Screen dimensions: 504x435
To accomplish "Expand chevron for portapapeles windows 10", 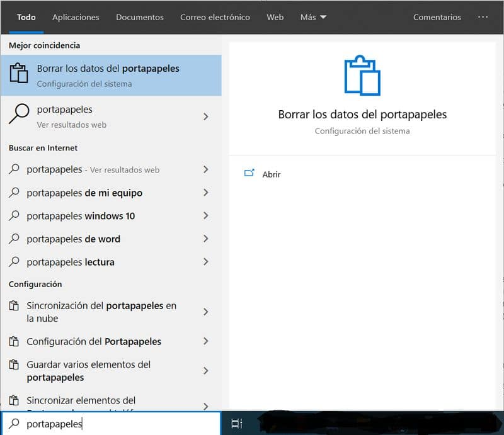I will click(206, 215).
